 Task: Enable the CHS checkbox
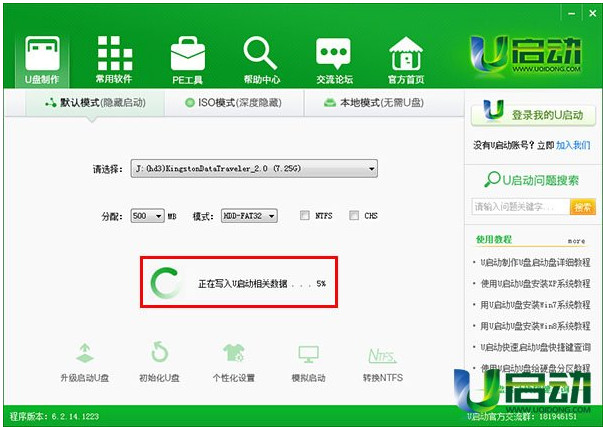click(353, 215)
